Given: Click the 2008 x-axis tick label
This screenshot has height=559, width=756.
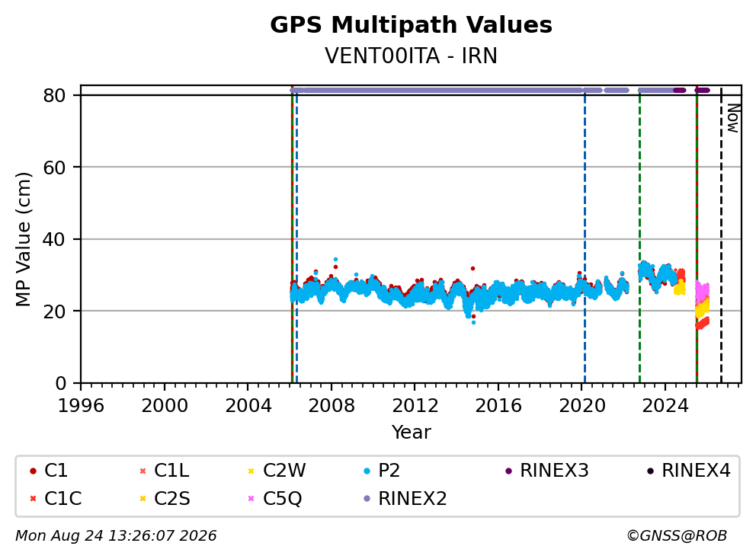Looking at the screenshot, I should point(332,406).
